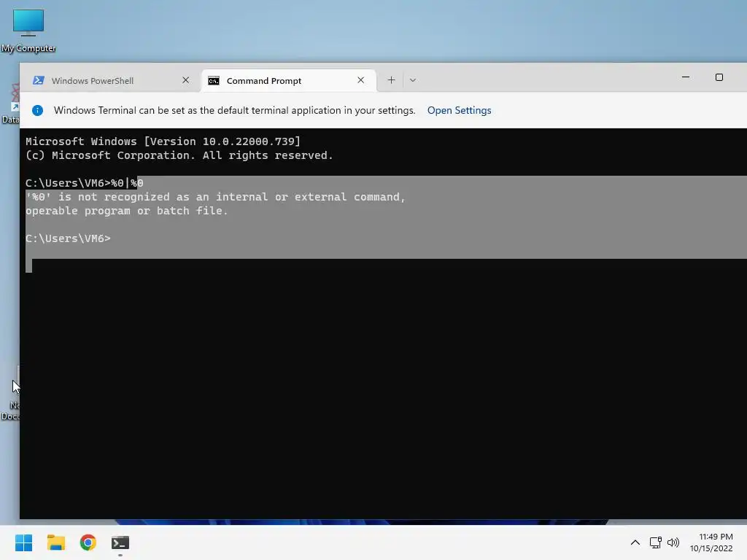Viewport: 747px width, 560px height.
Task: Show hidden system tray icons
Action: pos(635,542)
